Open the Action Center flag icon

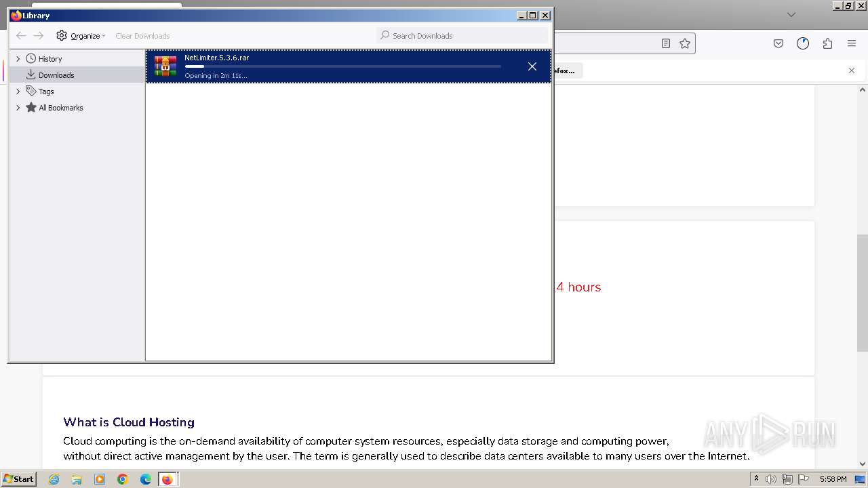(x=803, y=479)
